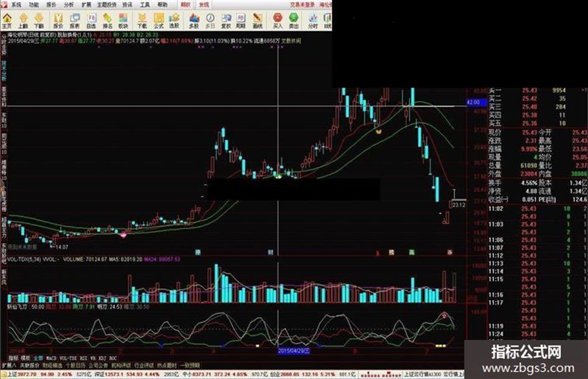Open the 热点题材 bottom tab

point(167,365)
